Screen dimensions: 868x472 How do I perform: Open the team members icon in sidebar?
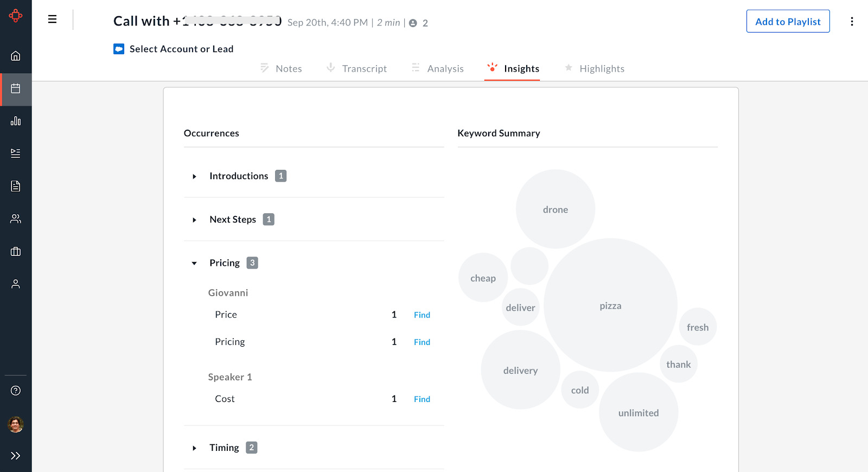click(x=16, y=219)
